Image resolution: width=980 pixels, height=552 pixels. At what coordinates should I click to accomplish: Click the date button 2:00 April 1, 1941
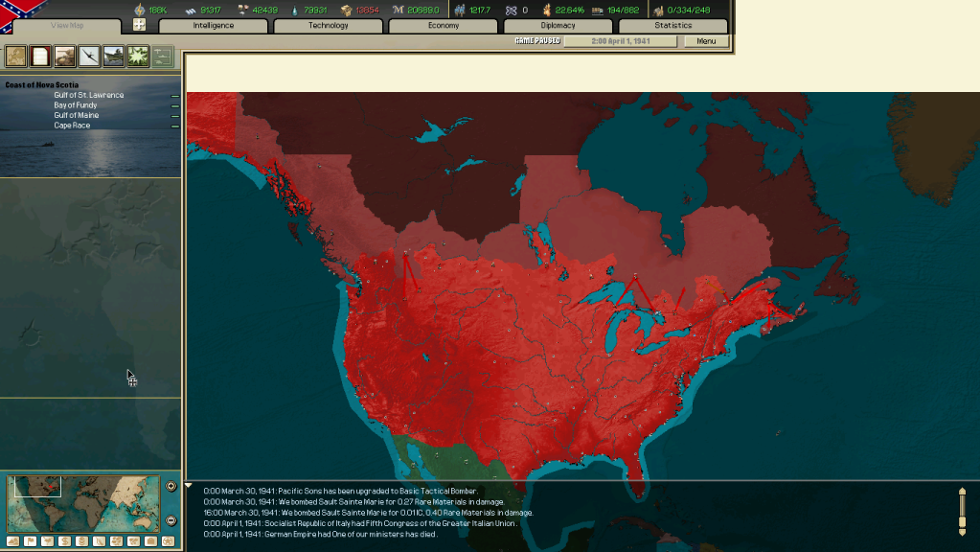pyautogui.click(x=621, y=41)
